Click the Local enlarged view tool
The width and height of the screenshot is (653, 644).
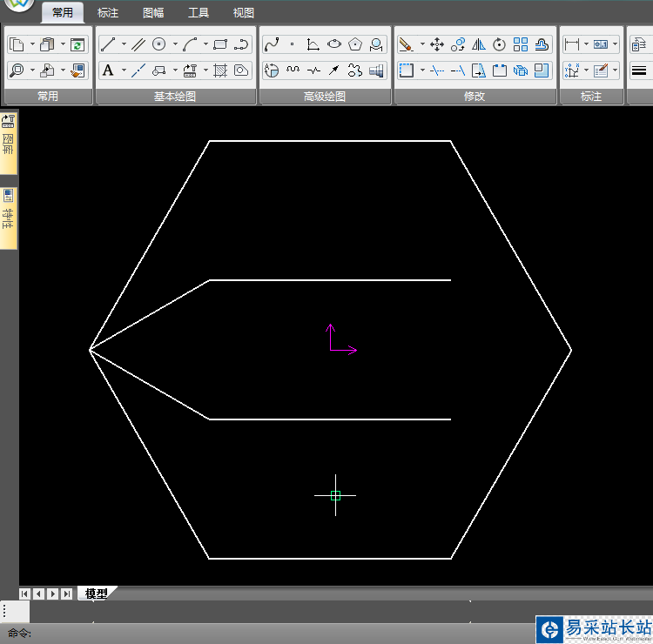tap(376, 44)
